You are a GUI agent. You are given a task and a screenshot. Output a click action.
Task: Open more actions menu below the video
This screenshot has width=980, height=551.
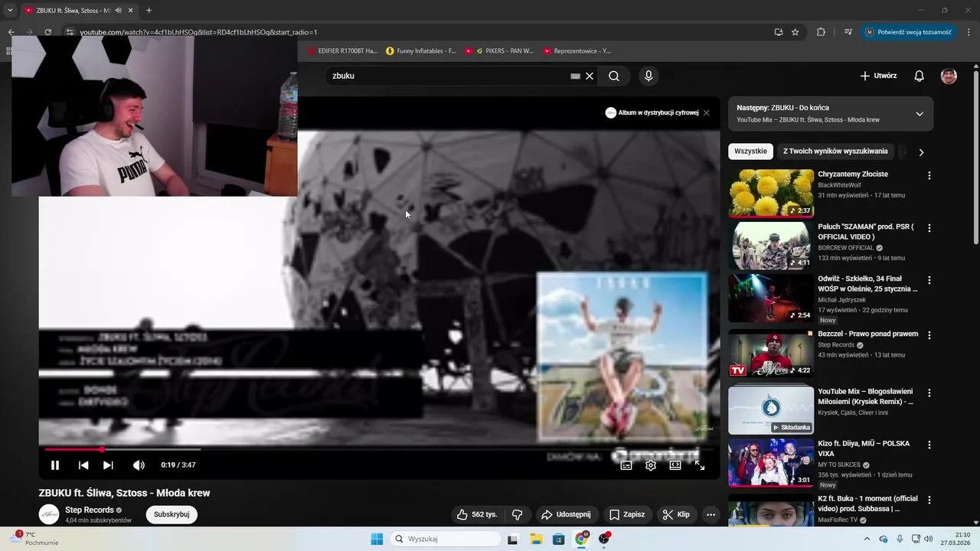click(710, 514)
